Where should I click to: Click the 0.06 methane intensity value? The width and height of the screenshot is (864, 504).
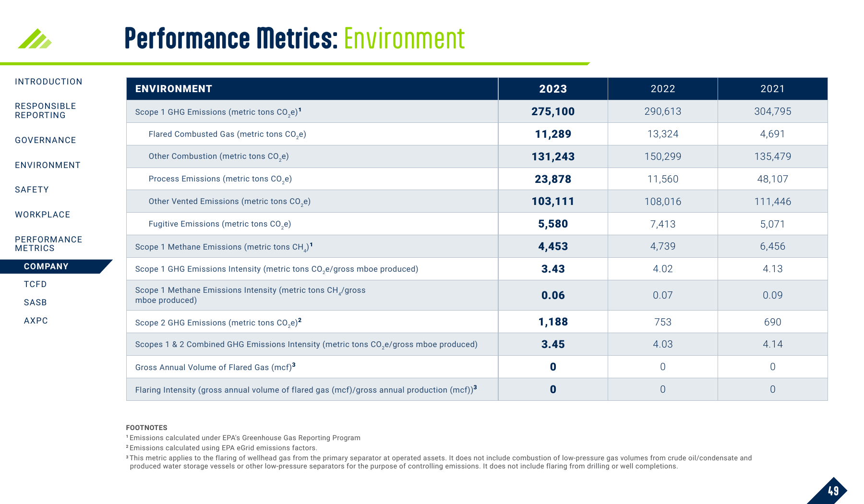point(553,295)
